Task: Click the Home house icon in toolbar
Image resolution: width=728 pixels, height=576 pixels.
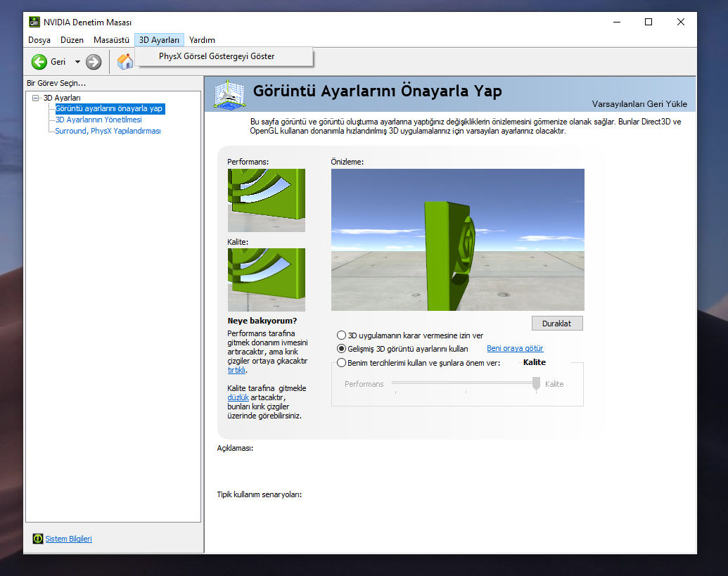Action: pyautogui.click(x=125, y=62)
